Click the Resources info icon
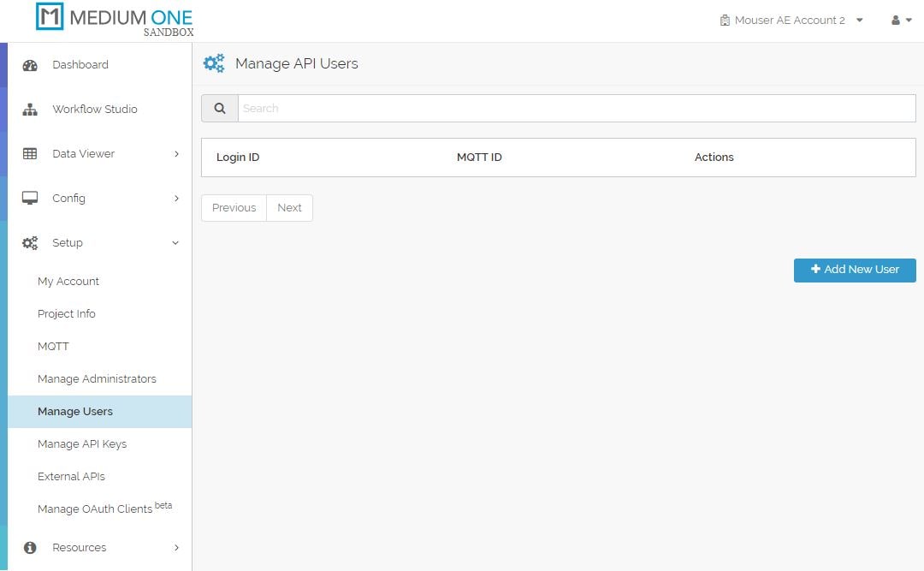The width and height of the screenshot is (924, 571). click(31, 547)
